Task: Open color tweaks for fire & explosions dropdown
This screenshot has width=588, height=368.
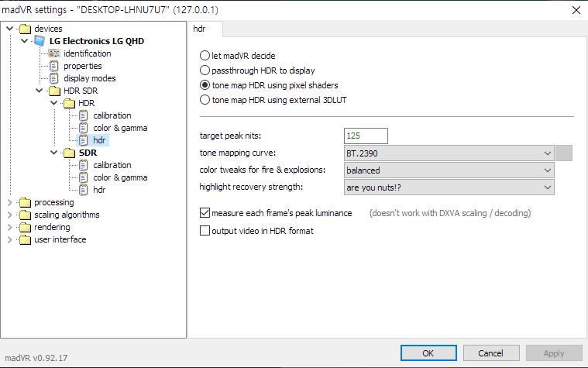Action: (x=449, y=170)
